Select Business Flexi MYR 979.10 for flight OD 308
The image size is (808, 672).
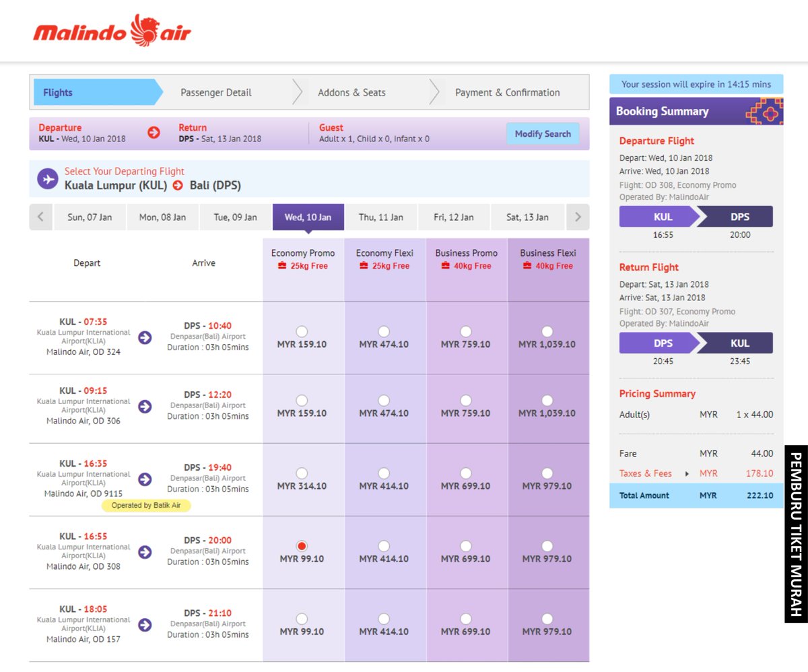(x=547, y=545)
